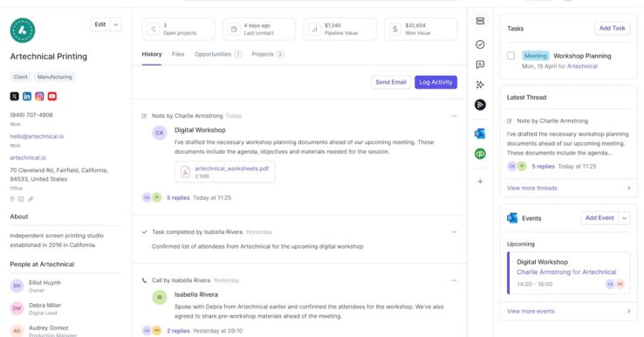The height and width of the screenshot is (337, 644).
Task: Click the Digital Workshop note title
Action: pyautogui.click(x=200, y=130)
